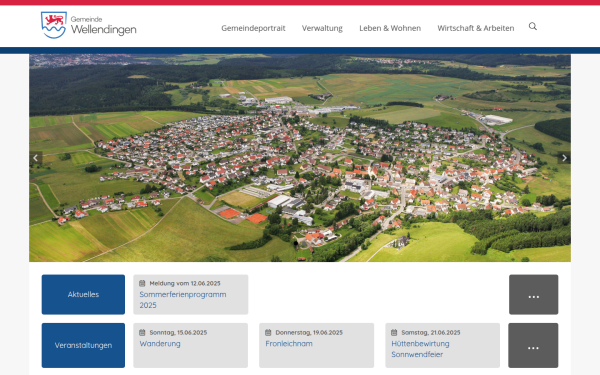
Task: Advance slideshow with right arrow
Action: coord(564,158)
